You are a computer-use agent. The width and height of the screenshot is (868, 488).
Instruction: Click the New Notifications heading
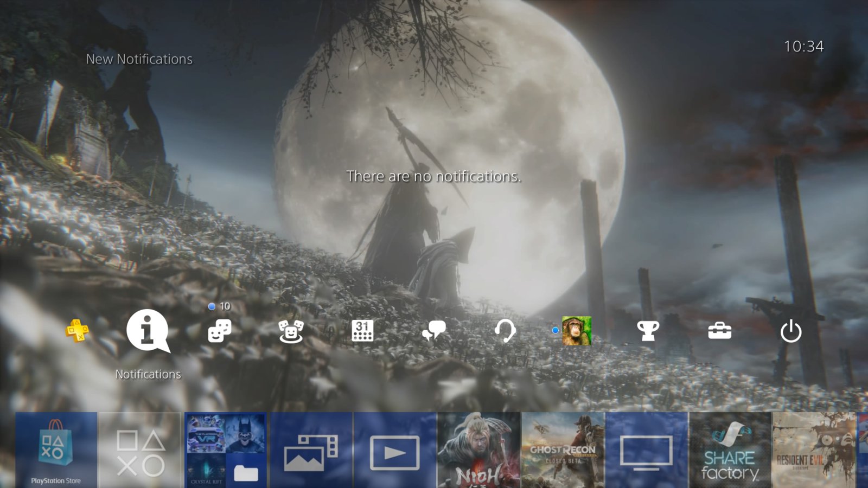click(139, 59)
